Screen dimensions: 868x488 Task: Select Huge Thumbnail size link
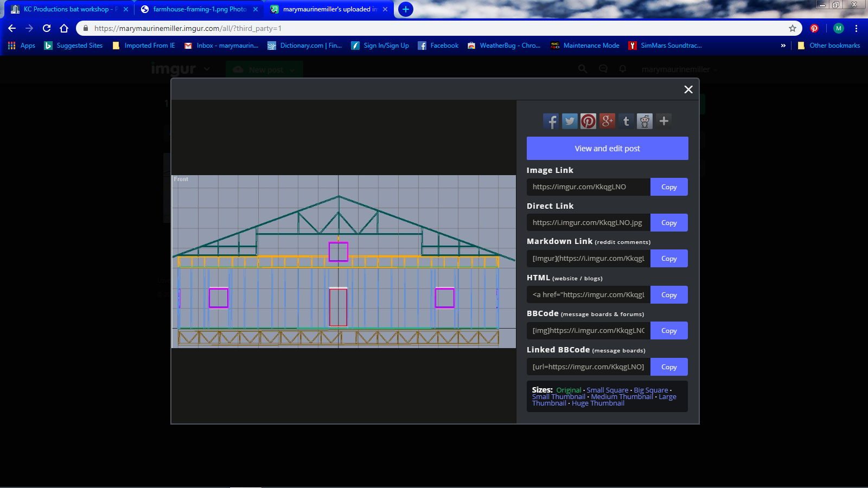pos(598,403)
